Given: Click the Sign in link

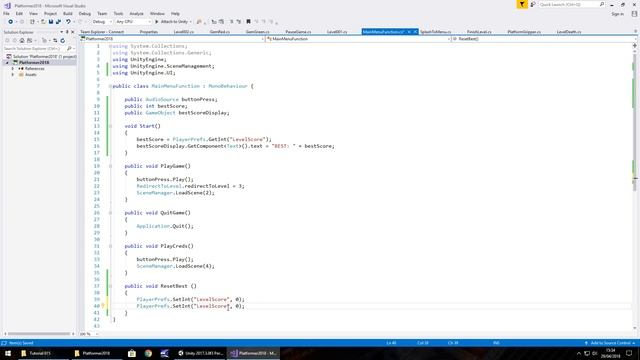Looking at the screenshot, I should (618, 14).
